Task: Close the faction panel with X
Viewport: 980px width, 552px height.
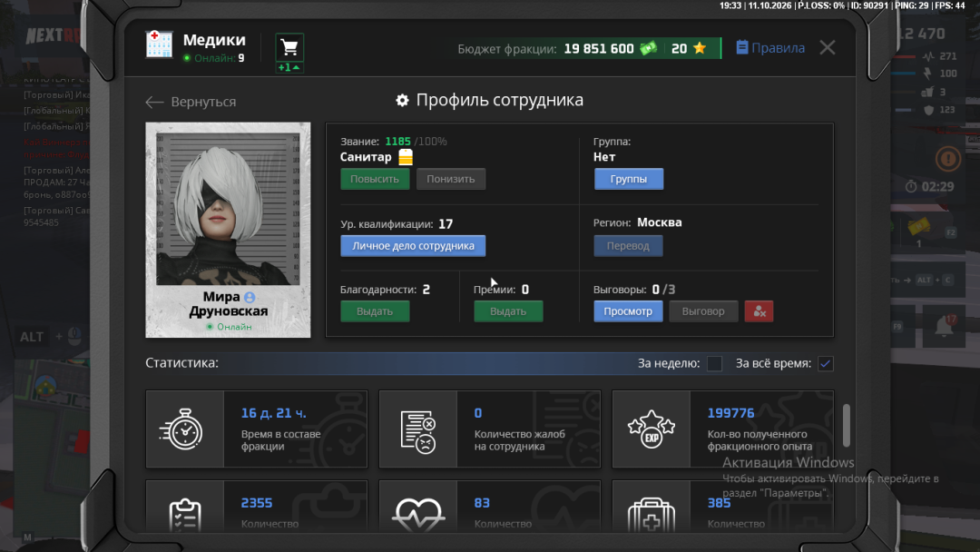Action: (x=827, y=47)
